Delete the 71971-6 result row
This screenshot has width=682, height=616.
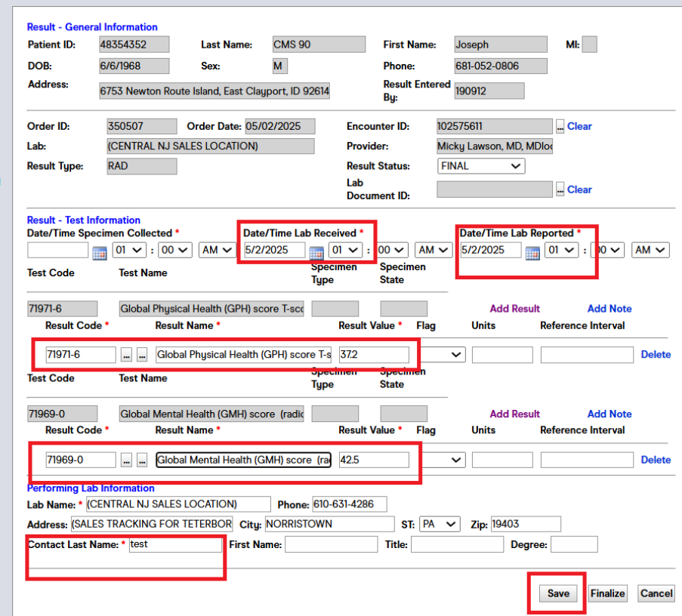[x=656, y=355]
